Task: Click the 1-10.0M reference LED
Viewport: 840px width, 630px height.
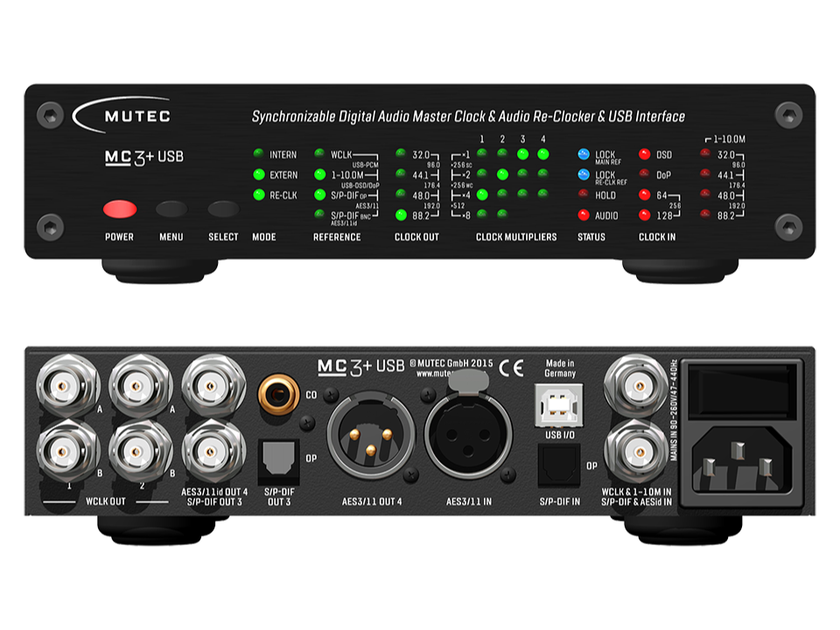Action: coord(320,174)
